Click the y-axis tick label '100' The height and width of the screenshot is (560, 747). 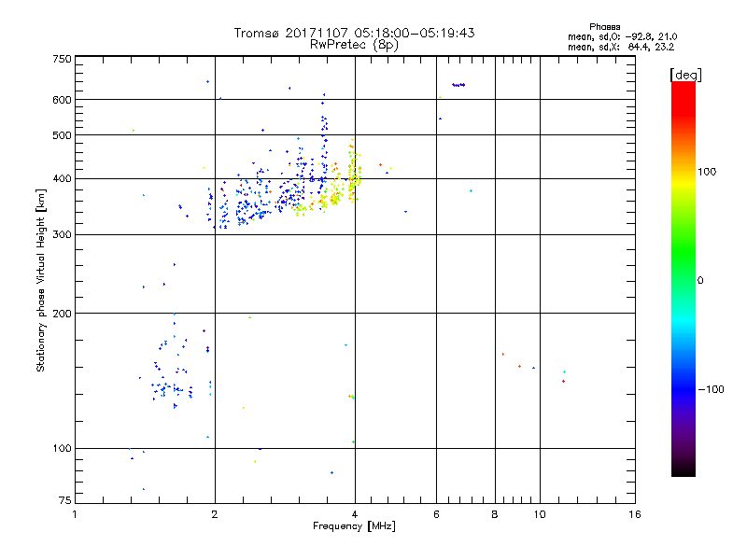click(62, 449)
